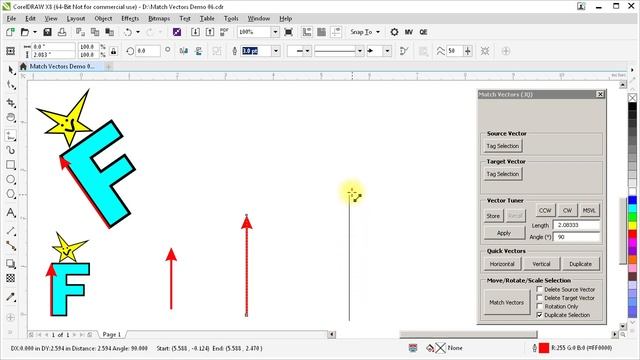640x360 pixels.
Task: Click the QE macro button
Action: tap(423, 32)
